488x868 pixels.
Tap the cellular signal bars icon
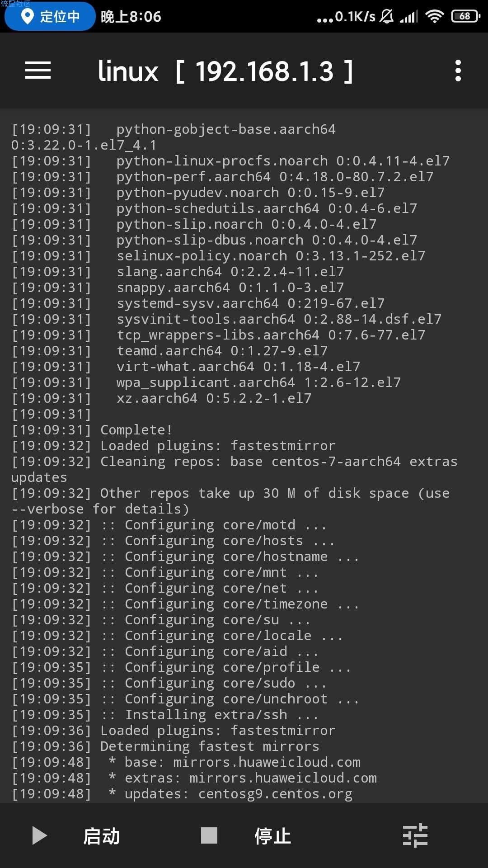click(409, 17)
